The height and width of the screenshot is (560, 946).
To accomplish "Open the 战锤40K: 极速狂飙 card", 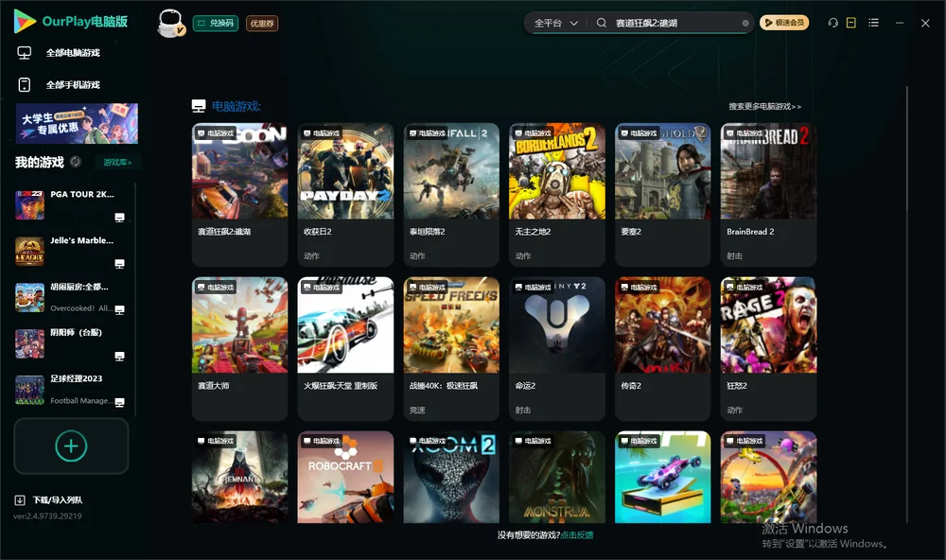I will point(451,348).
